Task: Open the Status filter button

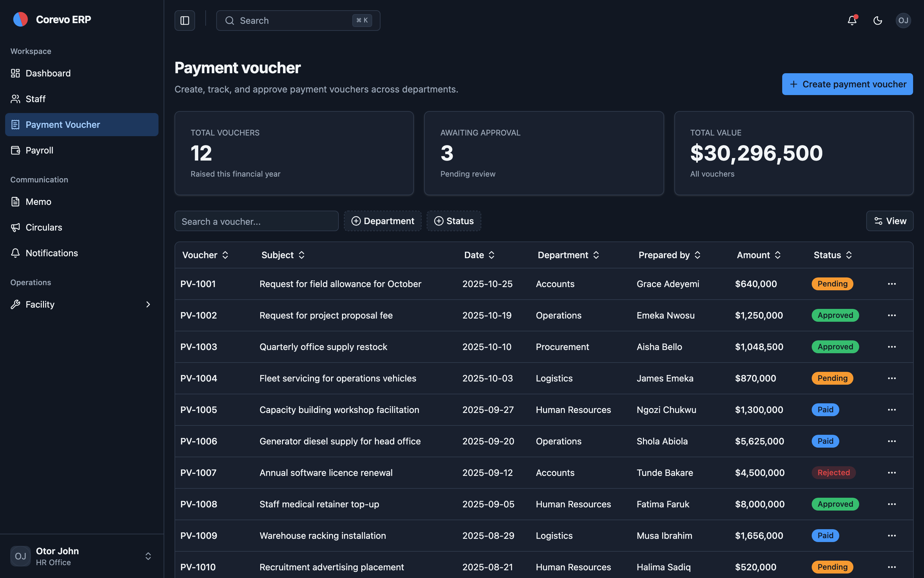Action: coord(454,221)
